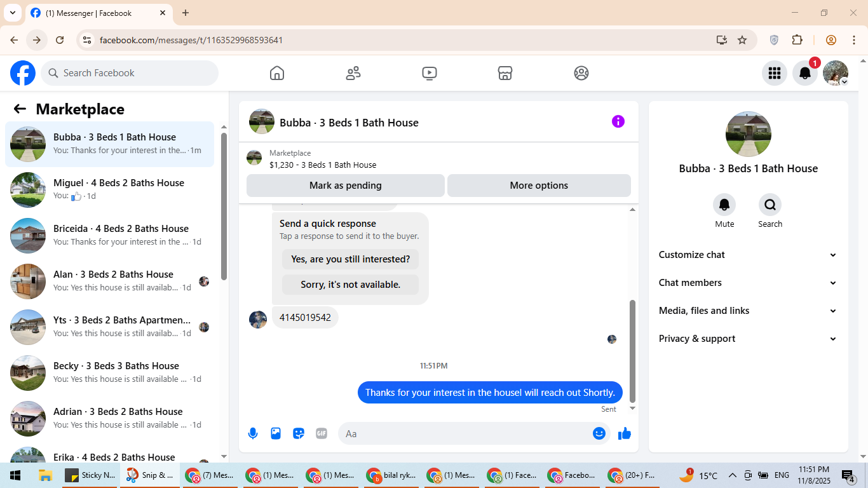Screen dimensions: 868x488
Task: Open the Sticky Notes taskbar item
Action: (90, 475)
